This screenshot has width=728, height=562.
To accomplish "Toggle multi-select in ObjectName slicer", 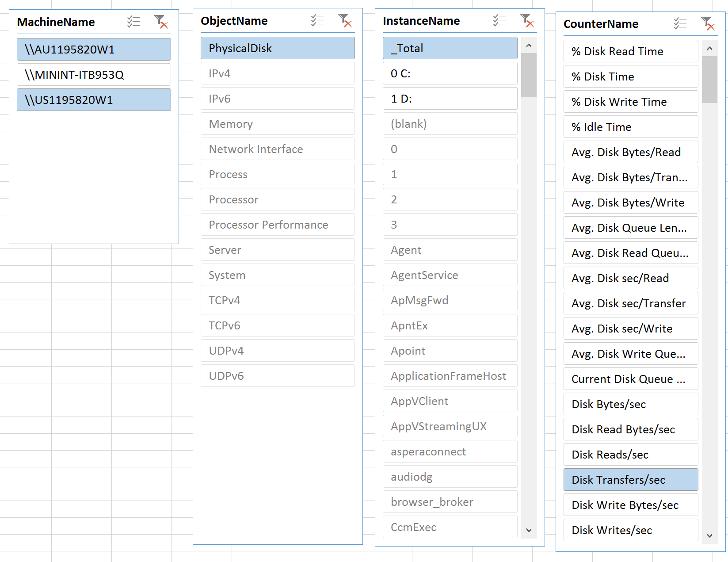I will [317, 20].
